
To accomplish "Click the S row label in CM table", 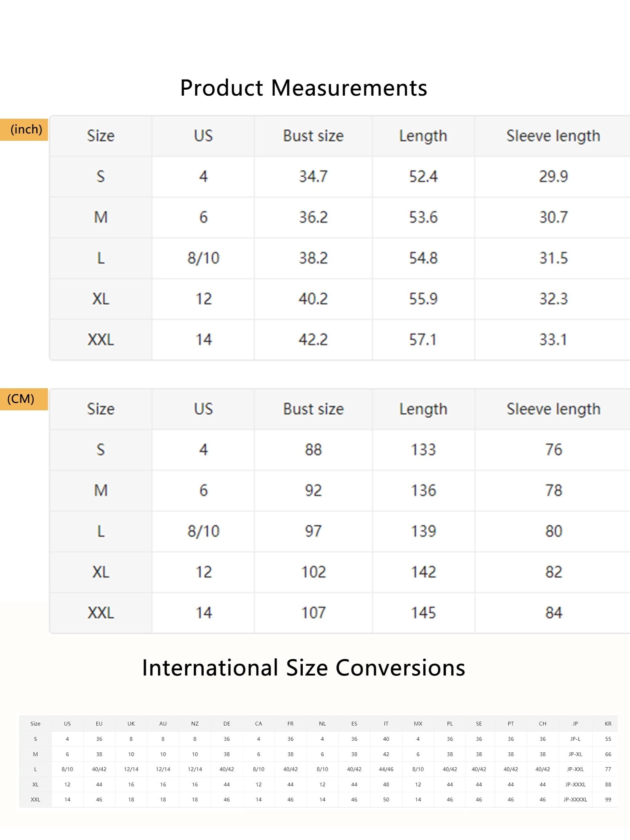I will [101, 450].
